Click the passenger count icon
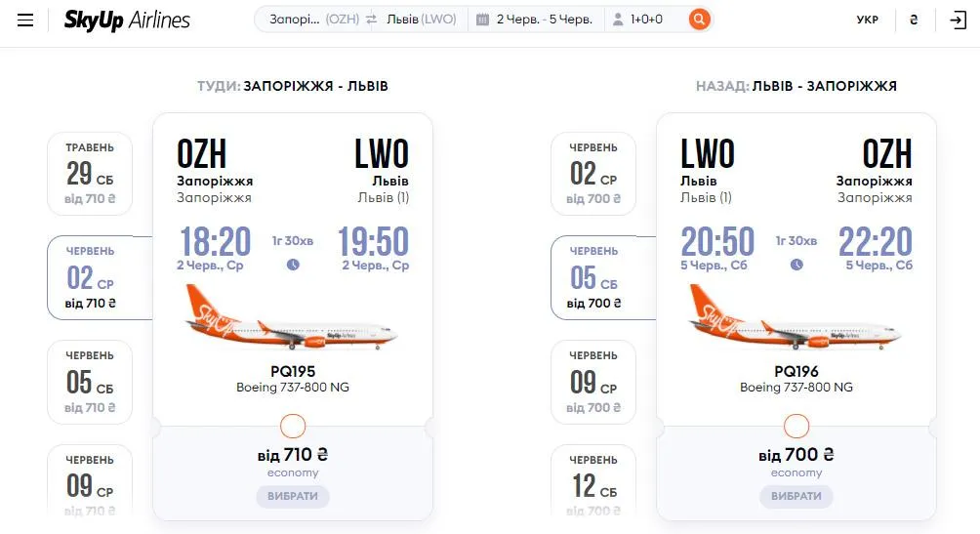This screenshot has height=534, width=980. (x=618, y=20)
